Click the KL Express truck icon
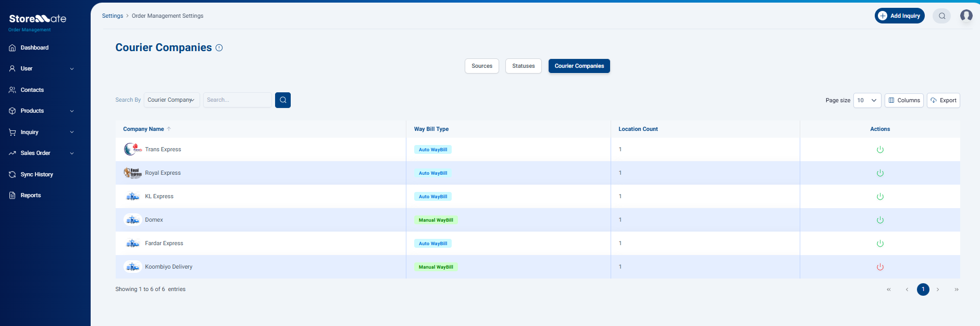The width and height of the screenshot is (980, 326). [x=133, y=197]
